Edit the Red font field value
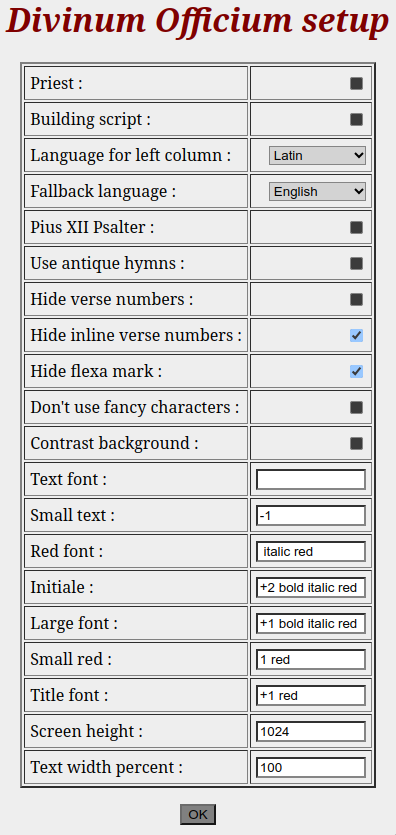Screen dimensions: 396x835 tap(311, 551)
